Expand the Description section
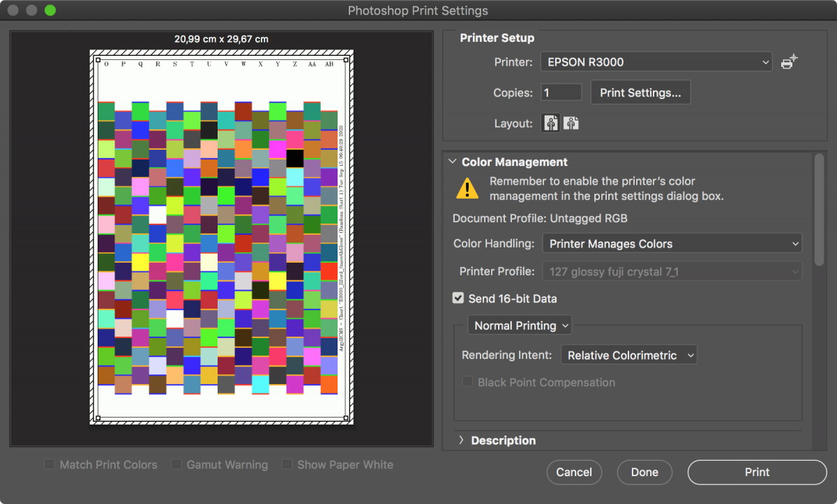 (x=461, y=441)
